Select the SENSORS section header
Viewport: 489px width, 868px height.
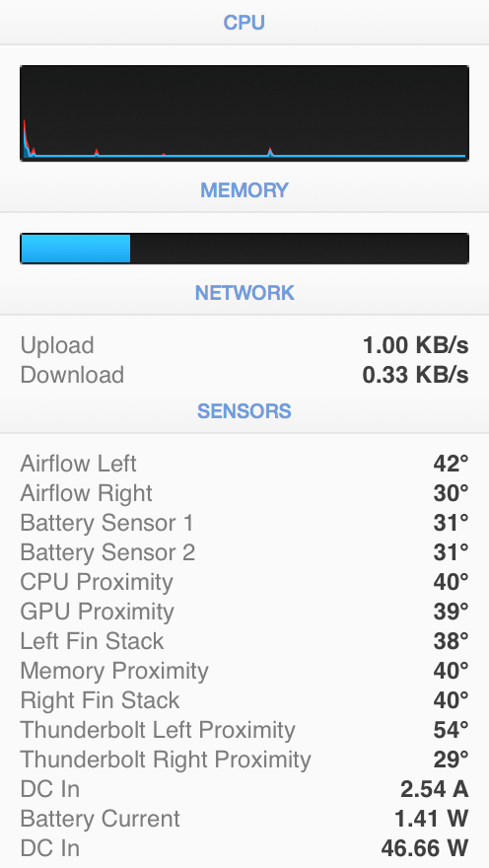point(244,410)
